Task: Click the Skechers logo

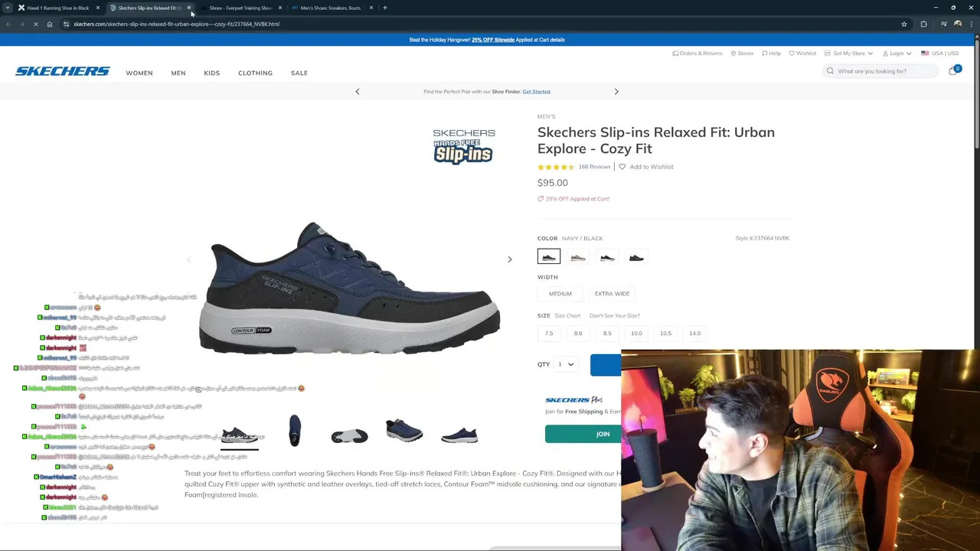Action: (x=63, y=71)
